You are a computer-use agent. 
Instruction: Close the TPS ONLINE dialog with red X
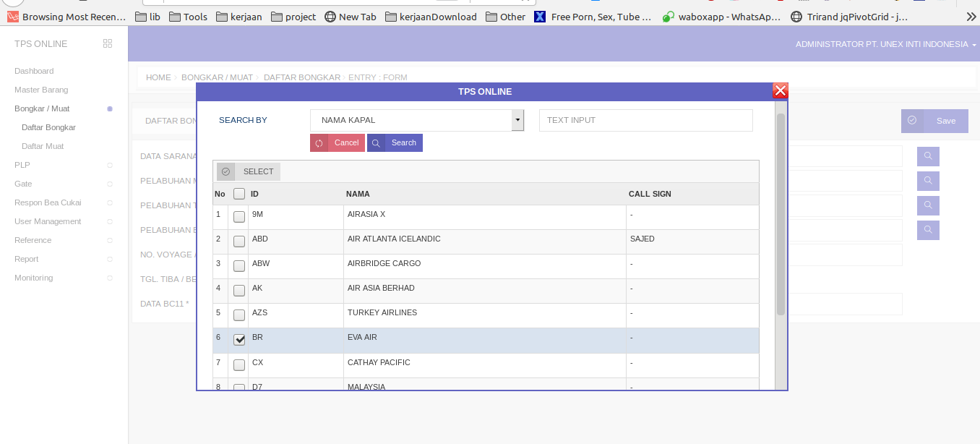point(781,90)
